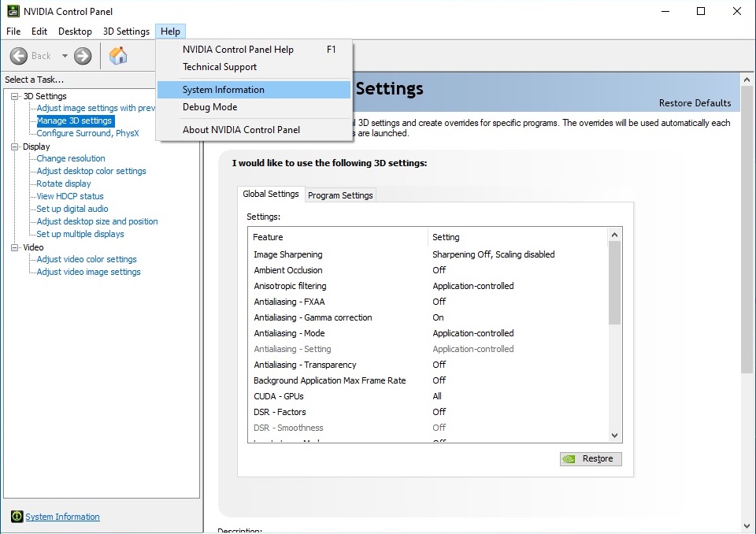Viewport: 756px width, 534px height.
Task: Switch to the Program Settings tab
Action: click(340, 195)
